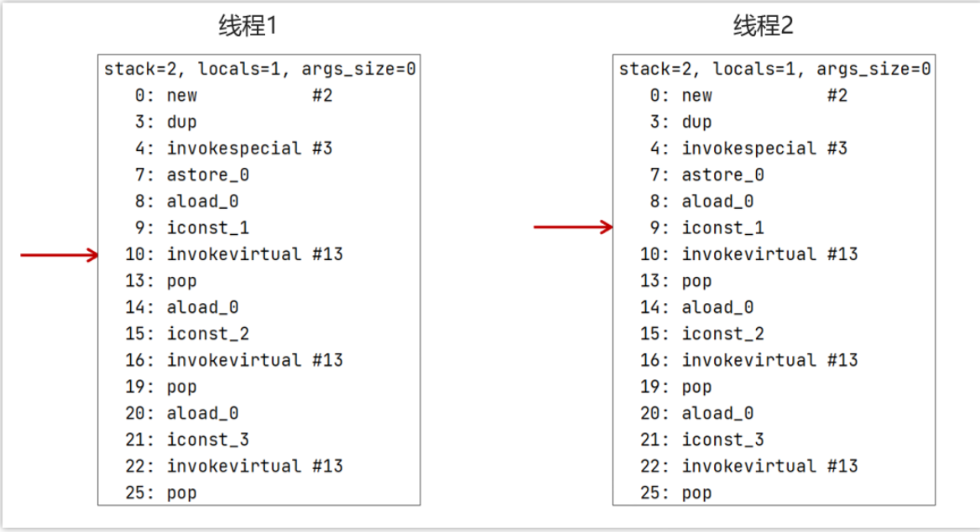Click thread 1 line 10: invokevirtual #13
Viewport: 980px width, 532px height.
234,254
